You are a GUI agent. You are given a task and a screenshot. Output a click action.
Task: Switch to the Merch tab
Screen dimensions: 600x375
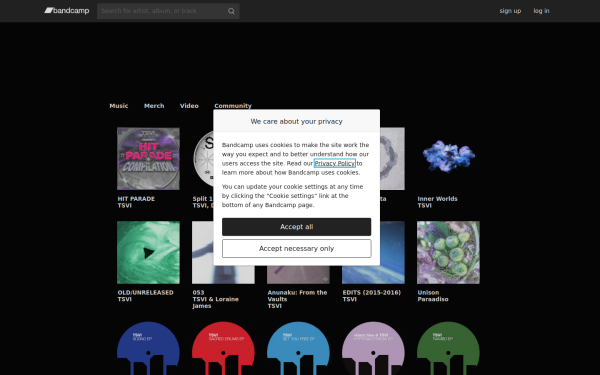[x=154, y=106]
